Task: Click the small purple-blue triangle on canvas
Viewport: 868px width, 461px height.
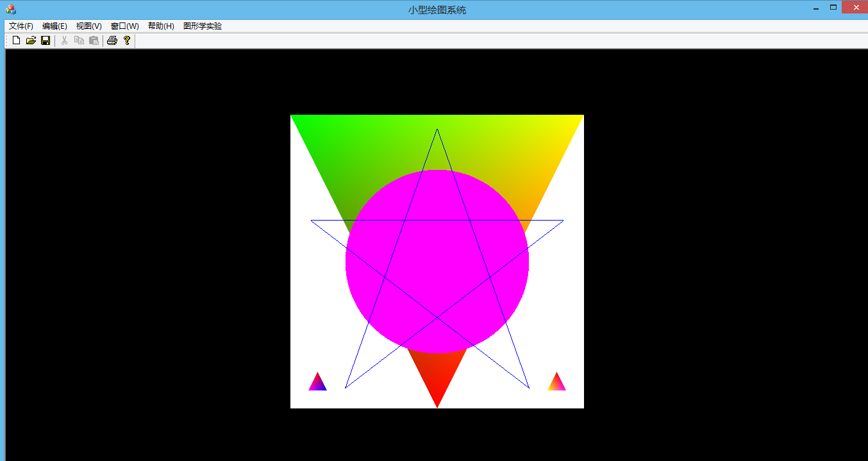Action: coord(317,383)
